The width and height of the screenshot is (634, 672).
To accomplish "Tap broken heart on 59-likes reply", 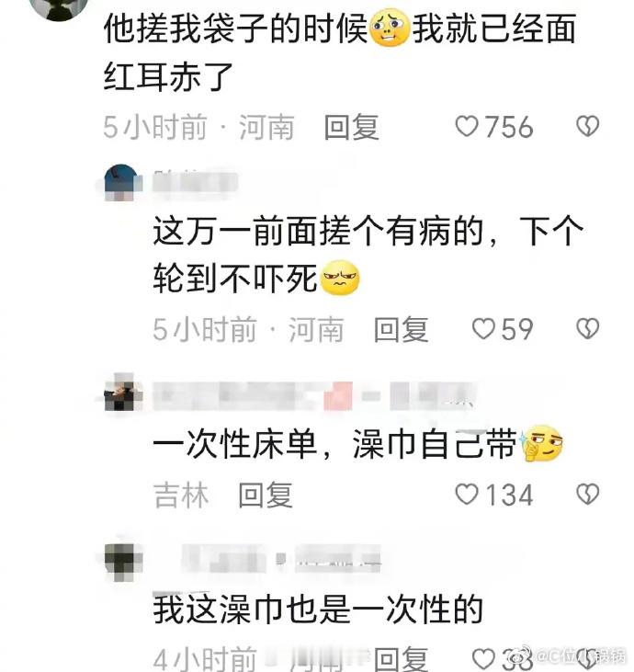I will click(x=587, y=329).
